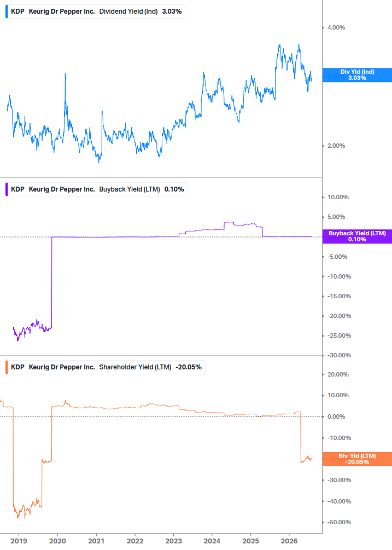This screenshot has height=550, width=392.
Task: Click the 2.00% tick on dividend yield axis
Action: (x=336, y=146)
